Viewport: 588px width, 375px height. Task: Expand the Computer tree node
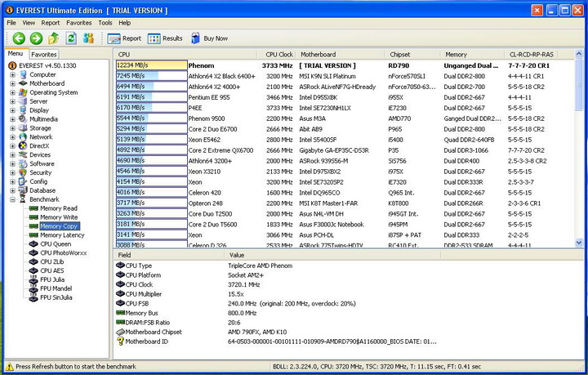pyautogui.click(x=12, y=74)
